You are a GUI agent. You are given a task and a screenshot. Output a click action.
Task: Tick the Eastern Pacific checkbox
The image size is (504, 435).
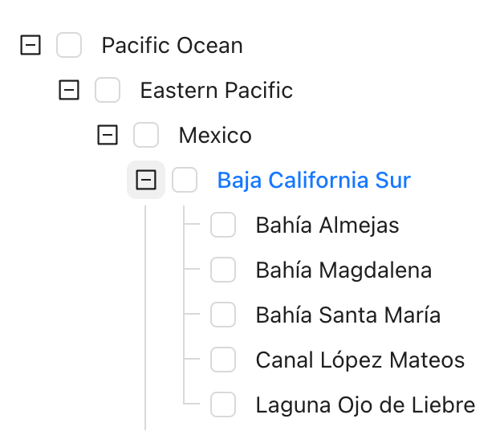click(108, 91)
